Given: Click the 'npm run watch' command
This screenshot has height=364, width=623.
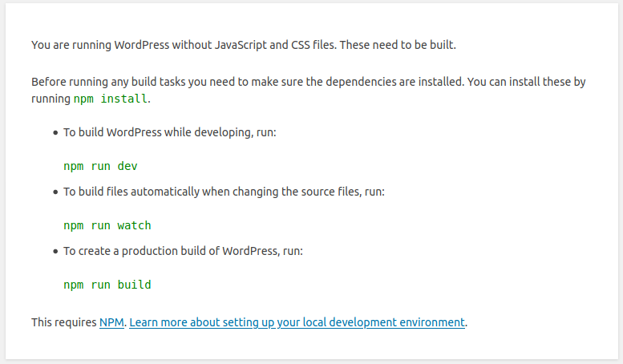Looking at the screenshot, I should [x=107, y=225].
